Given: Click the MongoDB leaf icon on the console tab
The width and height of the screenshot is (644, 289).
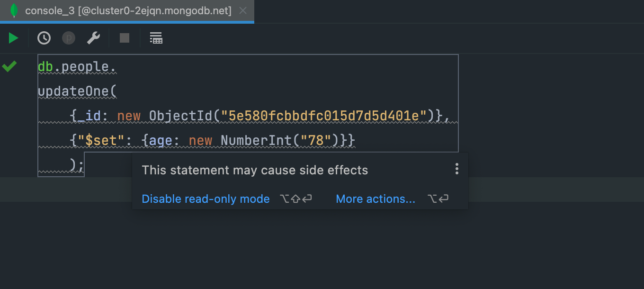Looking at the screenshot, I should [15, 10].
